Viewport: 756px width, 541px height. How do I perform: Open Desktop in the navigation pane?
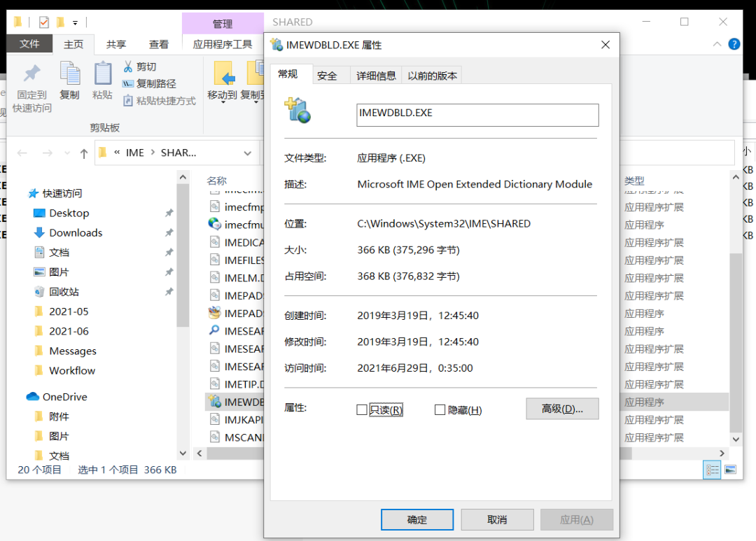point(61,213)
